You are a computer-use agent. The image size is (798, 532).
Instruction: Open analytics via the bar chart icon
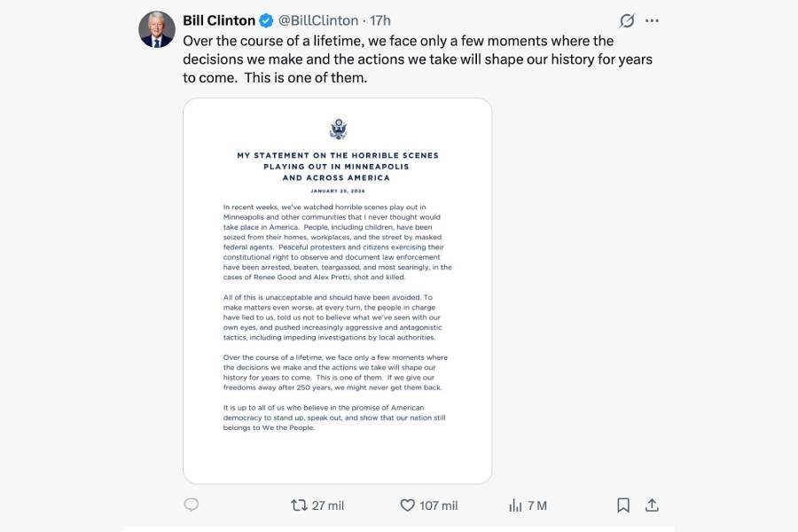515,505
